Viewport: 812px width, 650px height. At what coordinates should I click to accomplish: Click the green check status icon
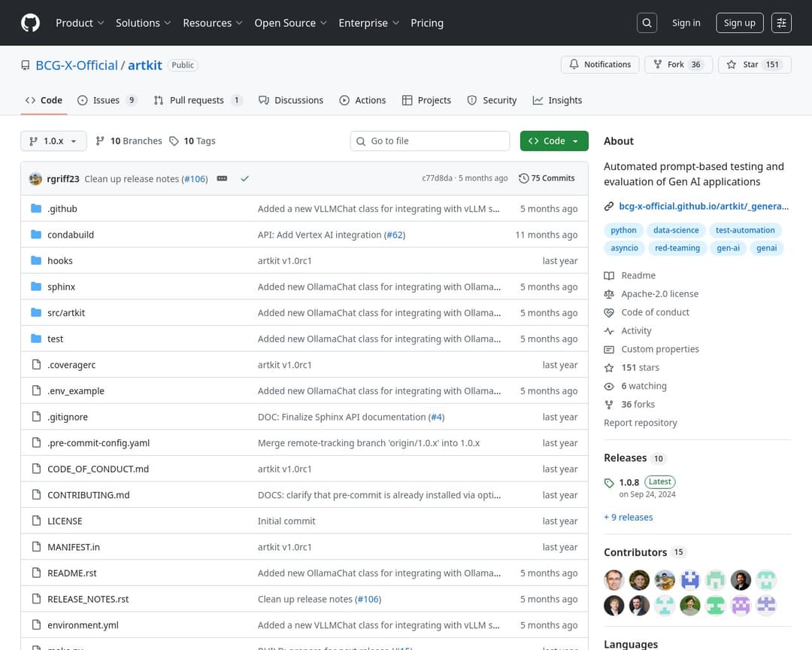click(x=244, y=179)
